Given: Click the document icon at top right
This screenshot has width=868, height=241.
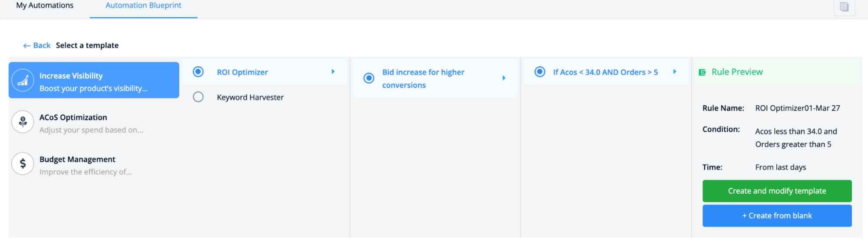Looking at the screenshot, I should [x=844, y=7].
